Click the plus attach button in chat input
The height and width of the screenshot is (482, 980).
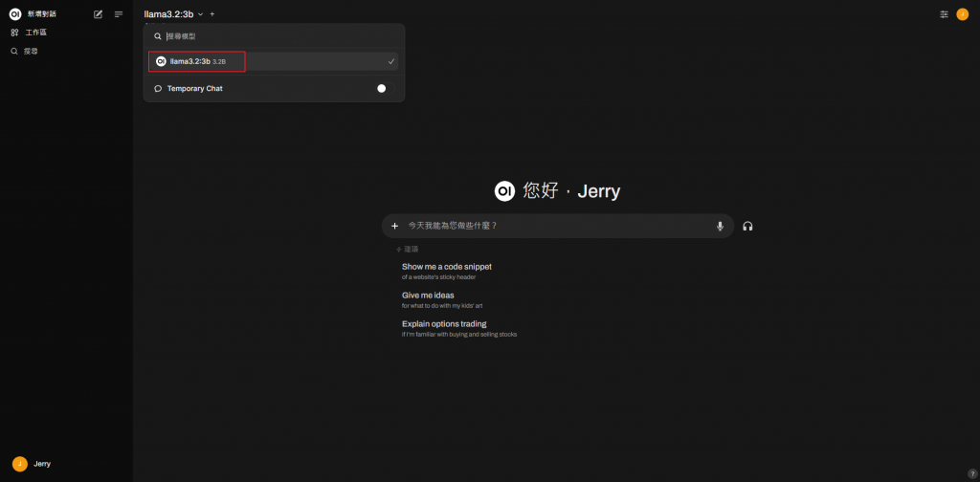pyautogui.click(x=394, y=226)
